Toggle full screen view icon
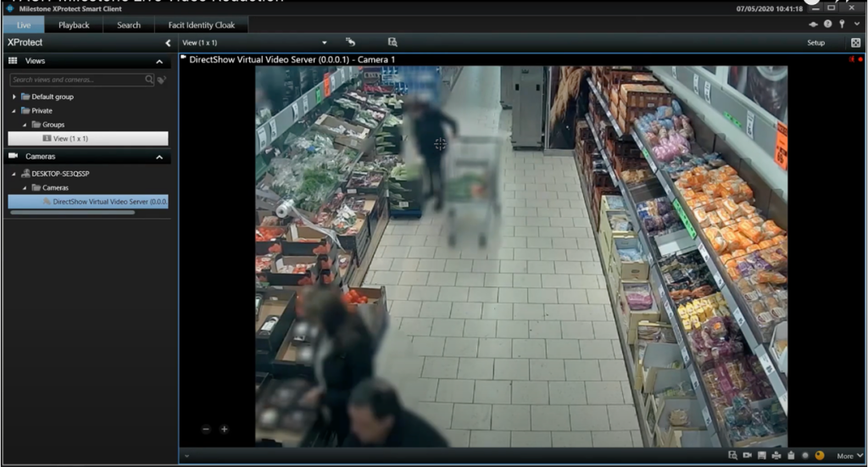 click(x=855, y=42)
